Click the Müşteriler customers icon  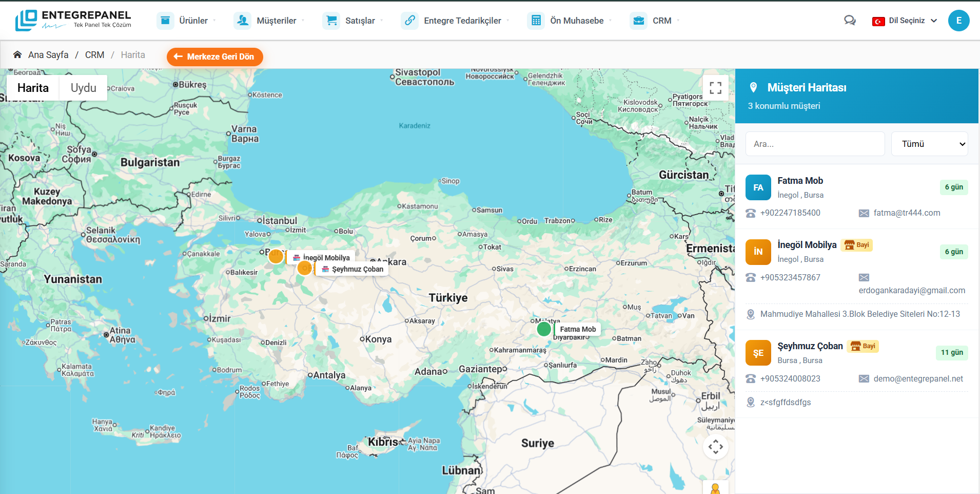242,21
